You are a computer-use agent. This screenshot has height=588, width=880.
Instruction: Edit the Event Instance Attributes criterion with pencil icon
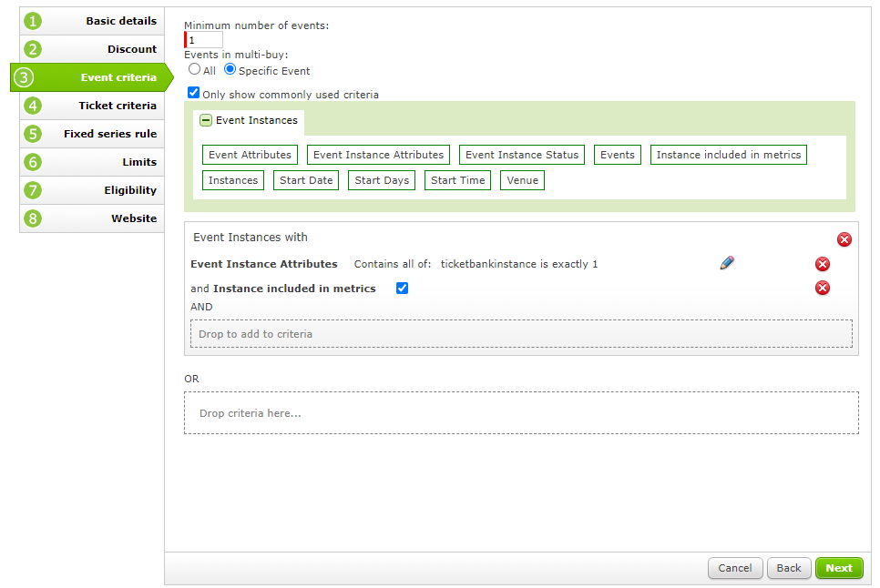(727, 263)
